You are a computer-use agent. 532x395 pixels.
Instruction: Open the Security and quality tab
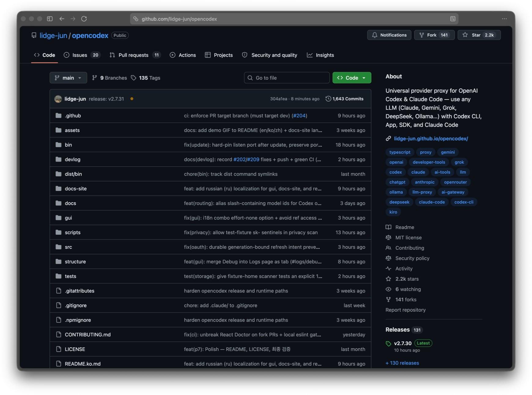pos(269,55)
